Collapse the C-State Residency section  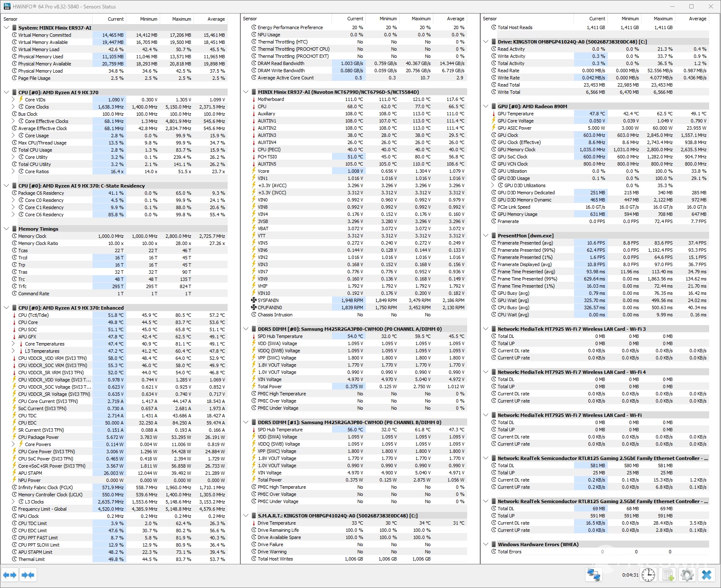(x=6, y=186)
